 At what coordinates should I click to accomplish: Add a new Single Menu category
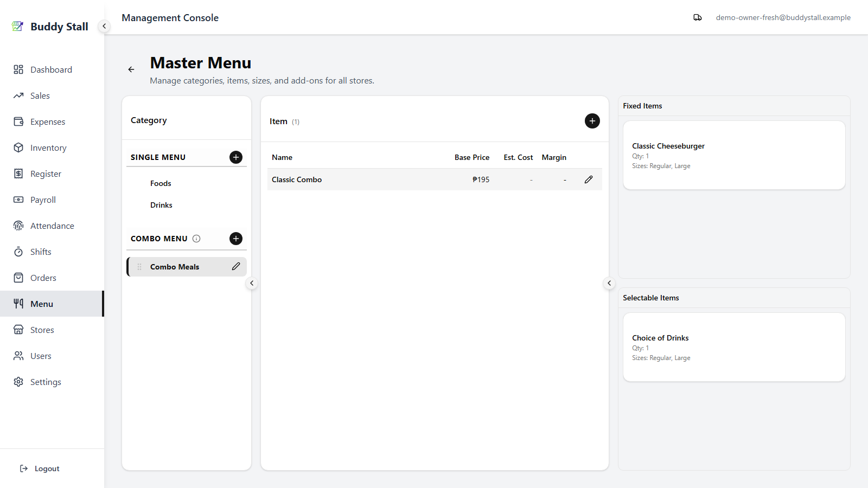pyautogui.click(x=236, y=157)
